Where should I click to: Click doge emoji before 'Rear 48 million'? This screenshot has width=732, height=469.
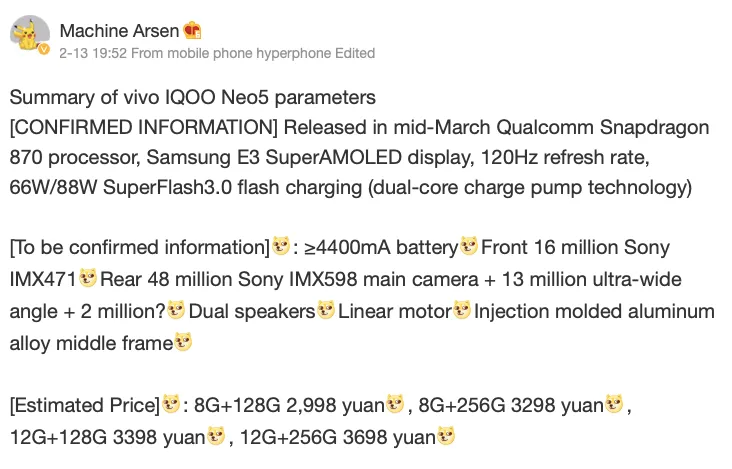click(x=89, y=278)
